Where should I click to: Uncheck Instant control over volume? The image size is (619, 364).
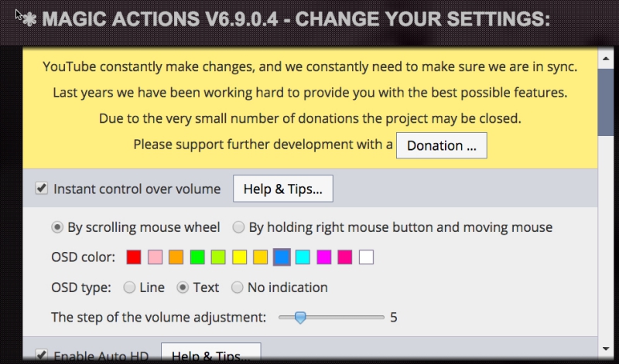click(41, 189)
